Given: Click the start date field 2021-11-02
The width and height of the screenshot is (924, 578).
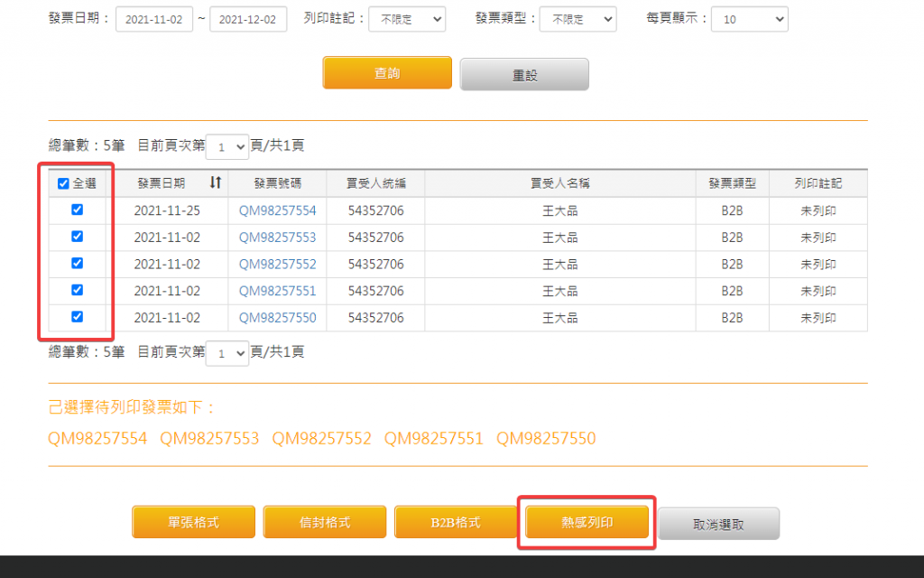Looking at the screenshot, I should pyautogui.click(x=154, y=19).
